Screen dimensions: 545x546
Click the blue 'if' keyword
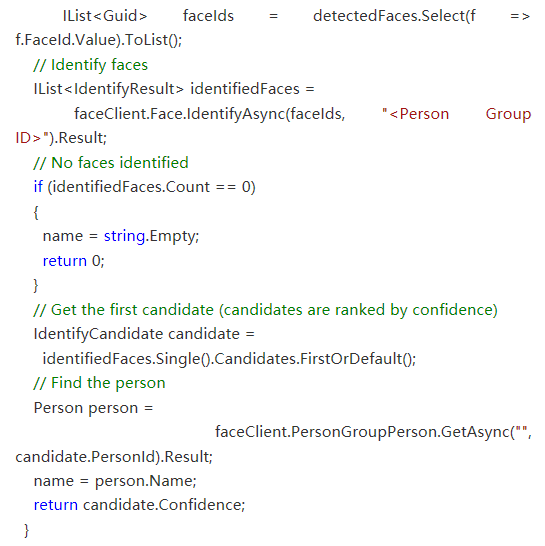click(38, 187)
